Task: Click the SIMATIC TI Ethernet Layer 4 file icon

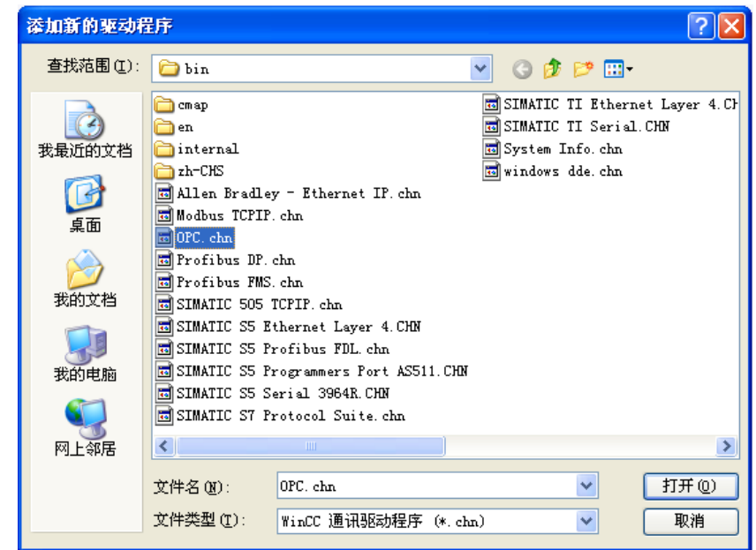Action: coord(491,104)
